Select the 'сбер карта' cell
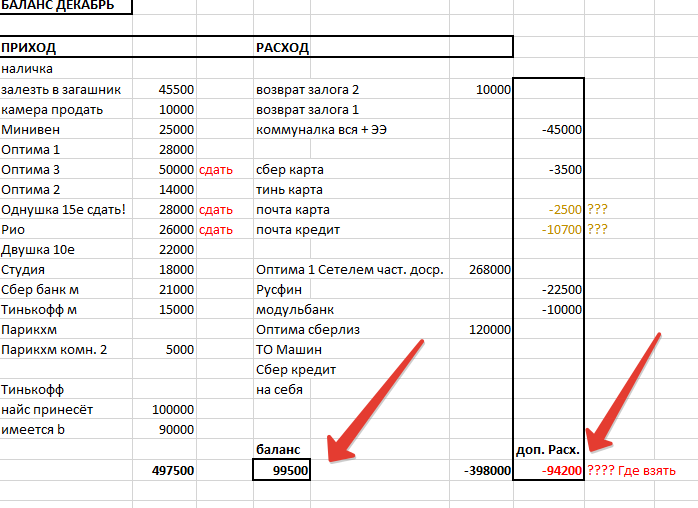Image resolution: width=698 pixels, height=508 pixels. pos(290,170)
